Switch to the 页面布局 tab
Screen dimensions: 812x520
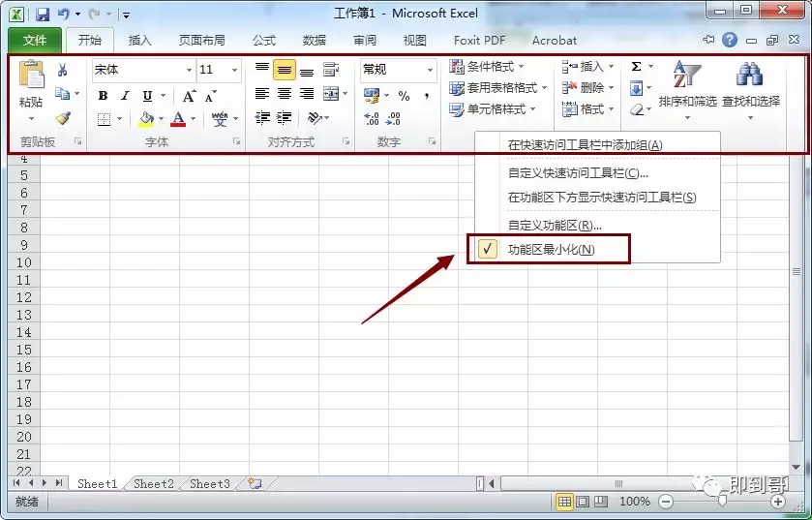202,41
